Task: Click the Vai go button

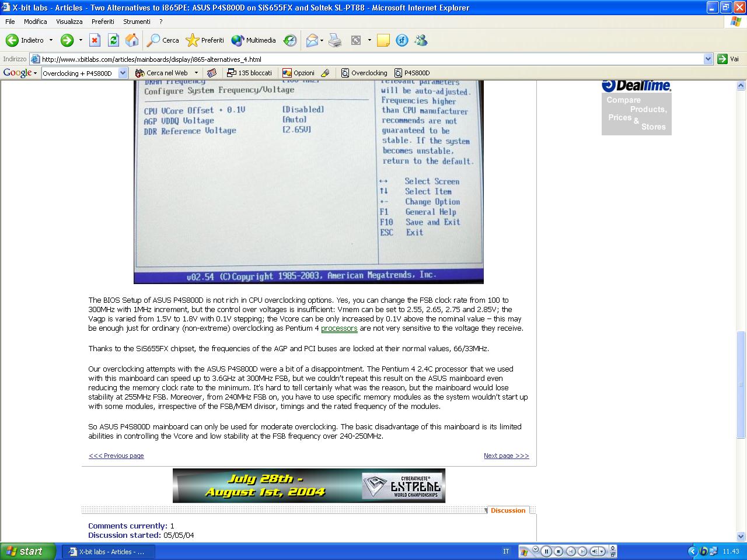Action: (x=729, y=59)
